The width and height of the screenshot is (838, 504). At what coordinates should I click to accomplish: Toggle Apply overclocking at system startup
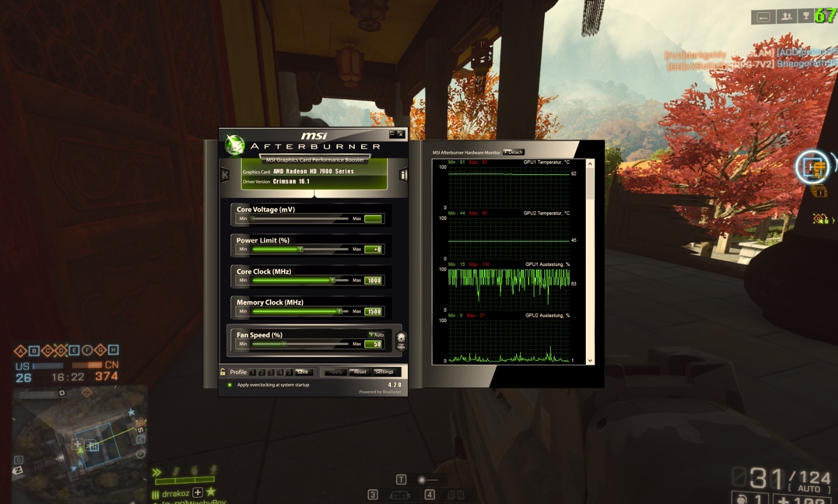pos(230,385)
